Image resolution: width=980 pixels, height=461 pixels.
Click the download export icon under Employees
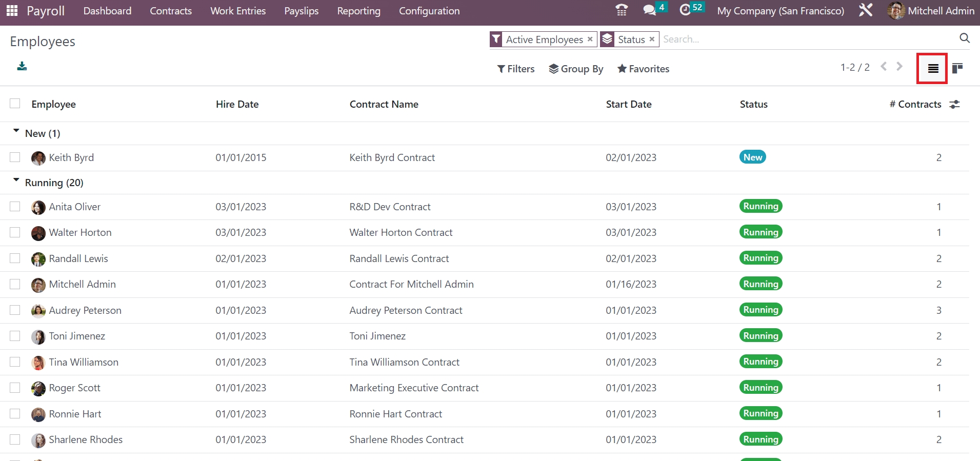click(22, 66)
